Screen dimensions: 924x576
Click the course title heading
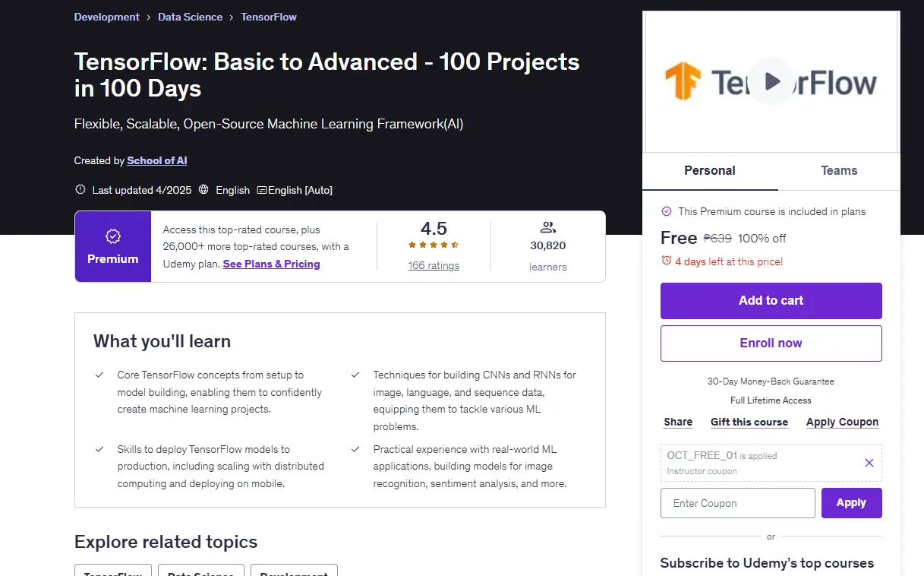click(x=326, y=74)
